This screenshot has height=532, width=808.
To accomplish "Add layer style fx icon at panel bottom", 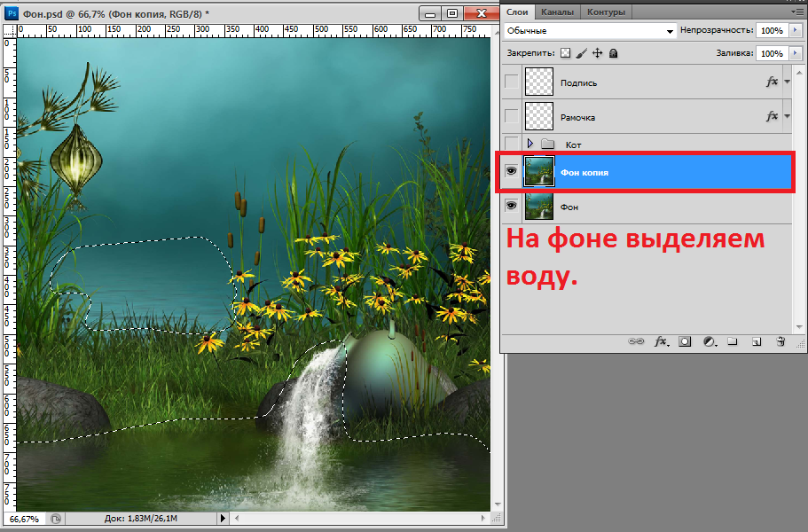I will pos(661,341).
